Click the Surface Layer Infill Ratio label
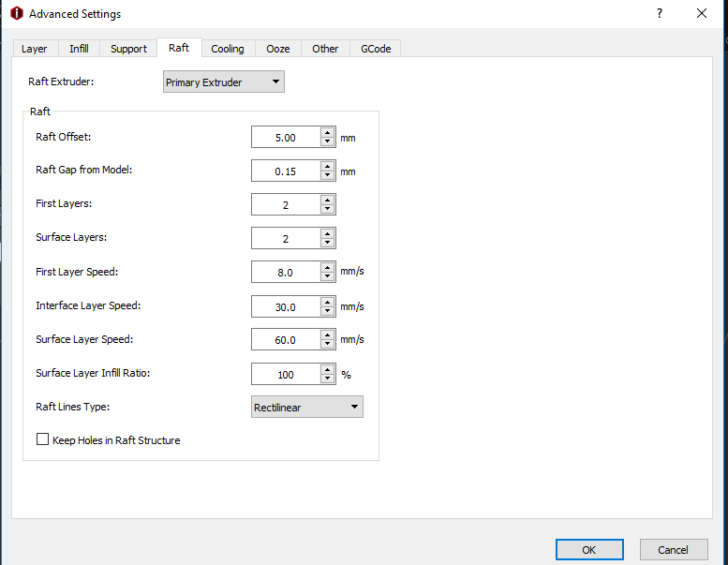728x565 pixels. tap(93, 373)
